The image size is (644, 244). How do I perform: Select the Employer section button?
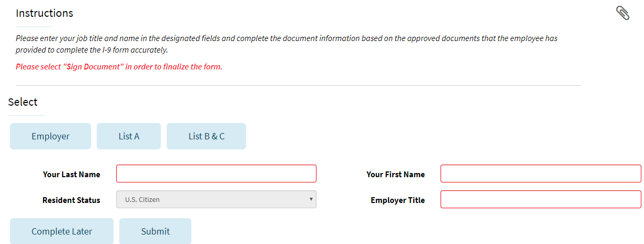pyautogui.click(x=50, y=136)
